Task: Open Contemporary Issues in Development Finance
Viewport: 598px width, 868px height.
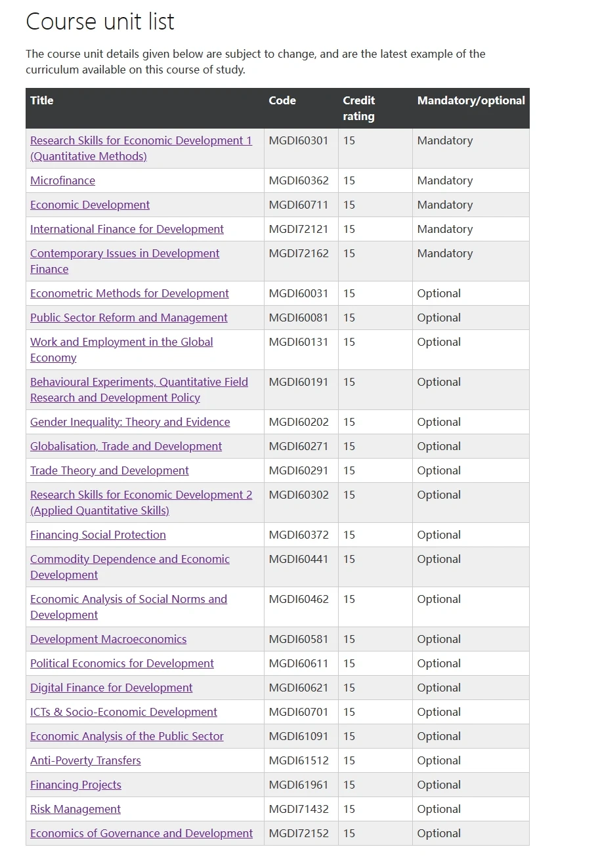Action: click(x=125, y=261)
